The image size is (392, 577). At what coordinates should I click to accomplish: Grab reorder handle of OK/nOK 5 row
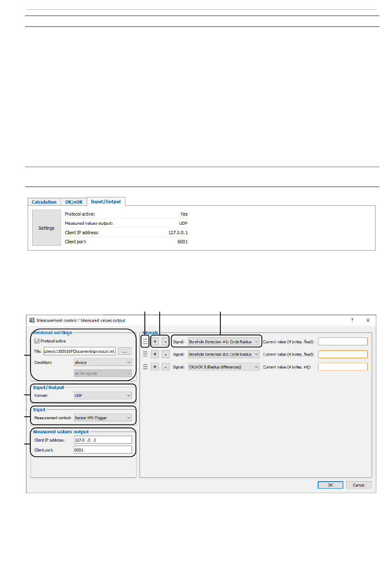click(145, 367)
